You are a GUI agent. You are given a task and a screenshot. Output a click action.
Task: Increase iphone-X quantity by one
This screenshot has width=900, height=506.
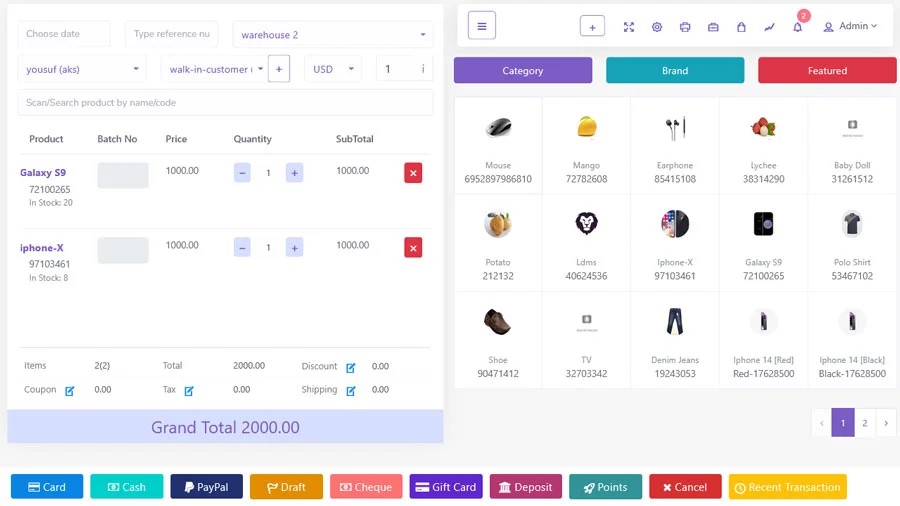[294, 247]
